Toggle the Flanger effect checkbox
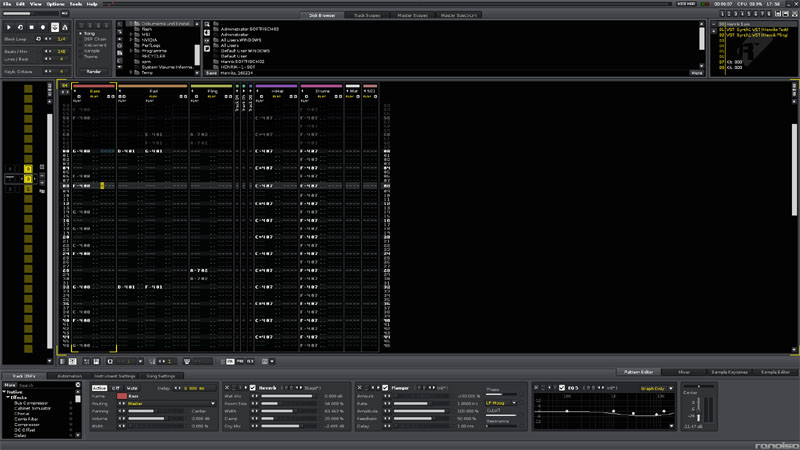This screenshot has width=800, height=450. coord(385,388)
